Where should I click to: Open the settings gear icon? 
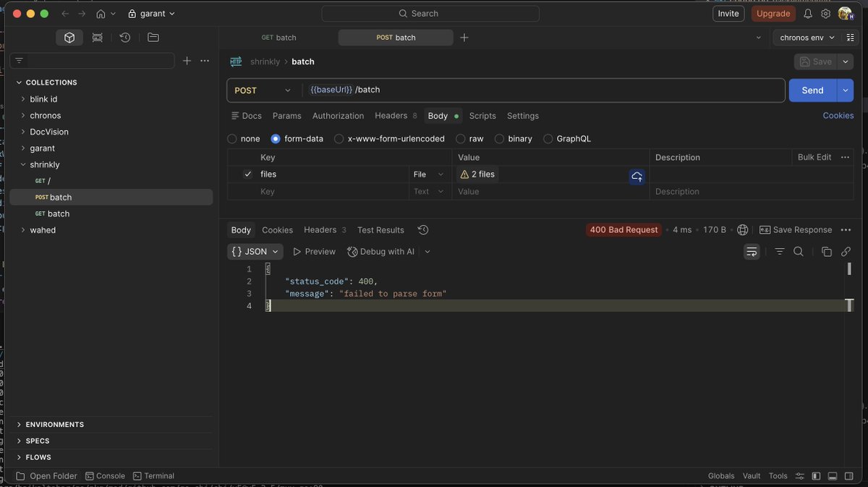click(825, 14)
